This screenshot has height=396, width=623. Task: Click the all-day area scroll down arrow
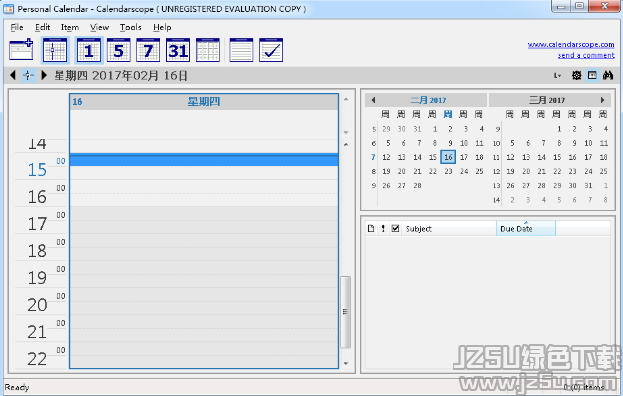pyautogui.click(x=346, y=132)
